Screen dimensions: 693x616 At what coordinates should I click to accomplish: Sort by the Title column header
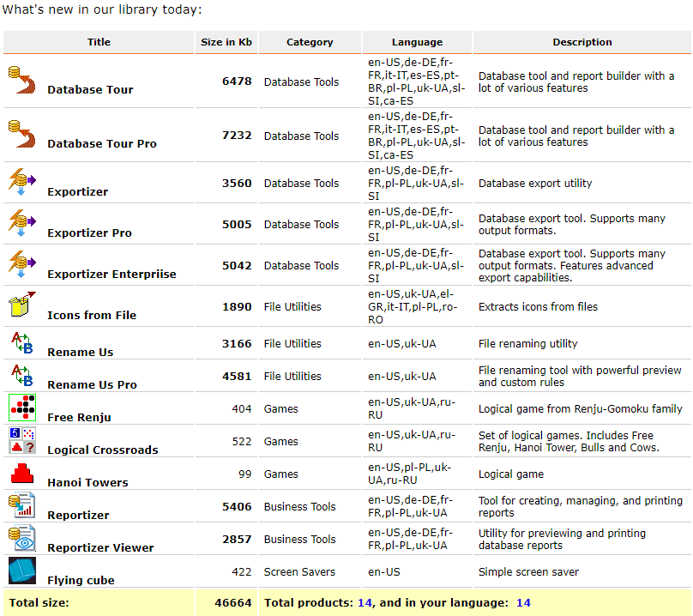pos(99,42)
